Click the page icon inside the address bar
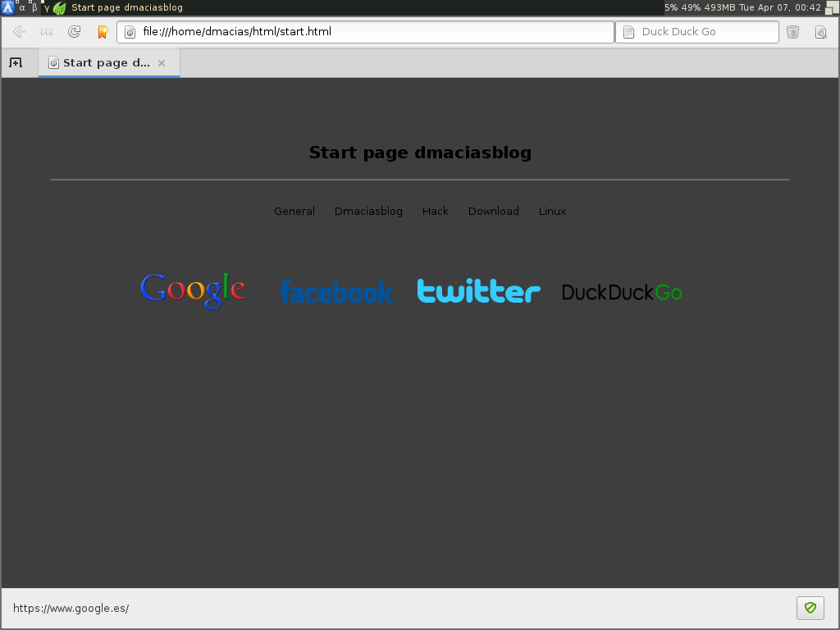The image size is (840, 630). tap(130, 32)
